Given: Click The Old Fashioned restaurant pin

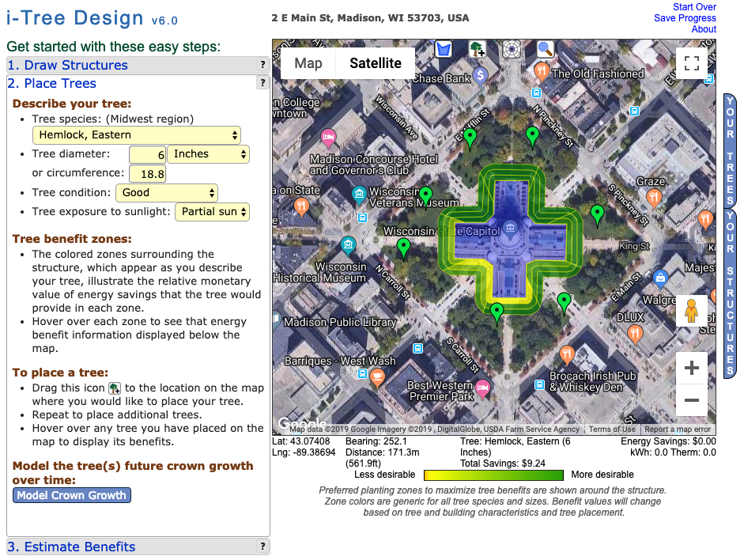Looking at the screenshot, I should point(541,72).
